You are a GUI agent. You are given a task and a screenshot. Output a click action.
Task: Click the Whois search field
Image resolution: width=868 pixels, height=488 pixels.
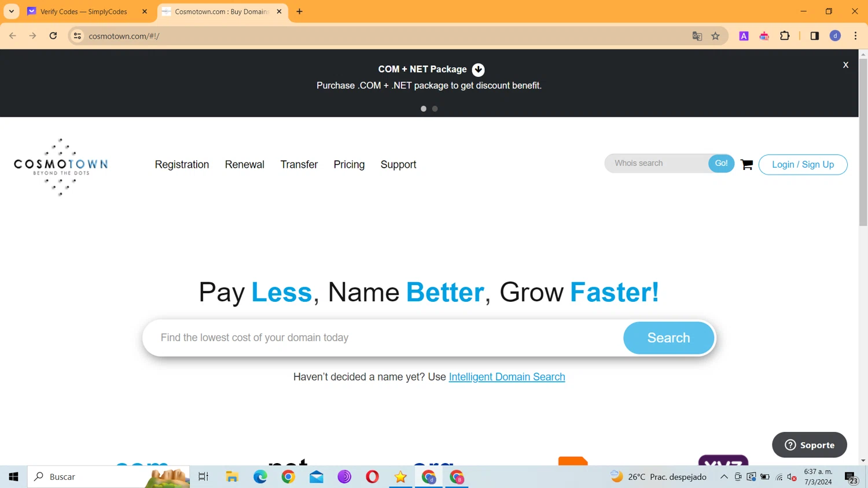click(657, 164)
